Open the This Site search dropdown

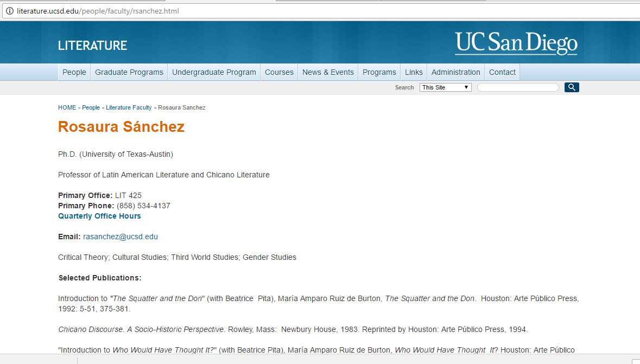pos(445,87)
